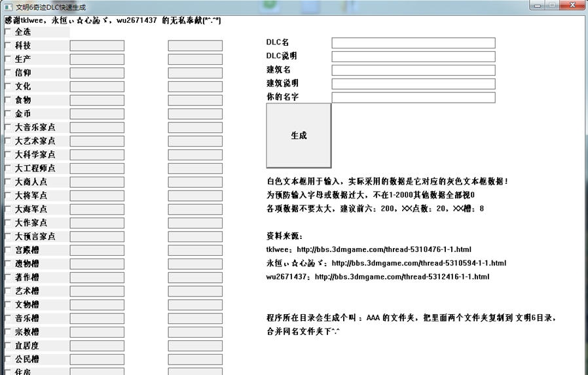Enable the 科技 checkbox

8,45
